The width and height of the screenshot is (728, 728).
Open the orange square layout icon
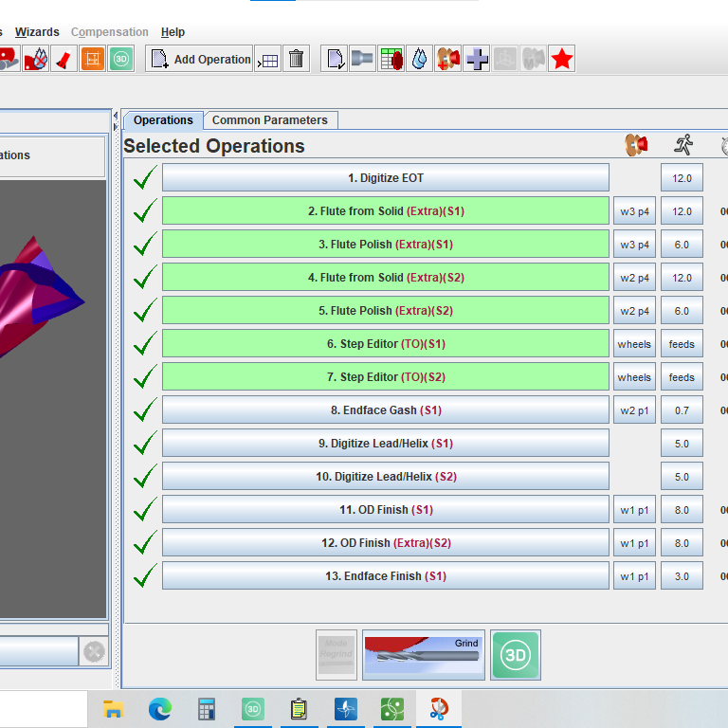93,59
